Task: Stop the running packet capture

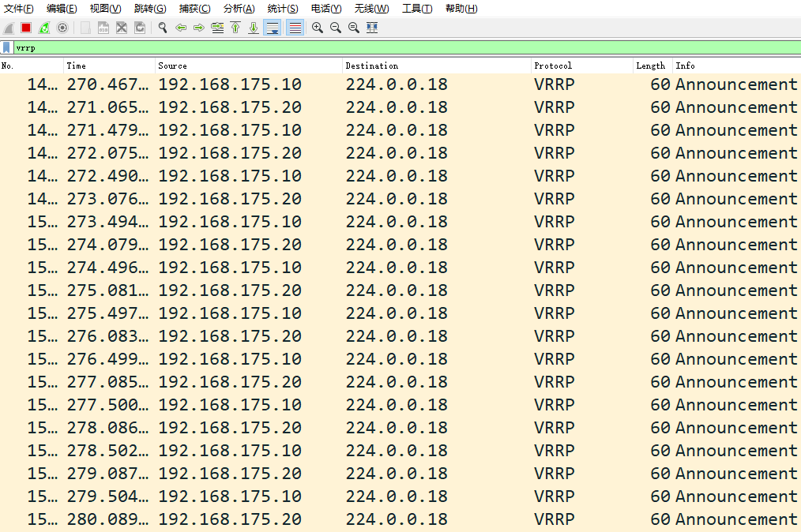Action: tap(26, 28)
